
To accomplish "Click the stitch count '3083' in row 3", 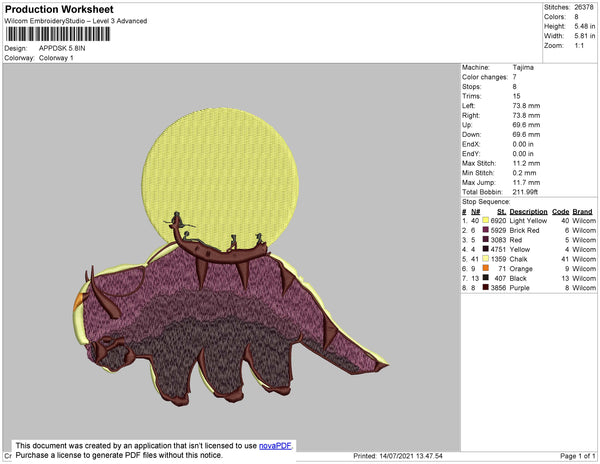I will coord(498,240).
